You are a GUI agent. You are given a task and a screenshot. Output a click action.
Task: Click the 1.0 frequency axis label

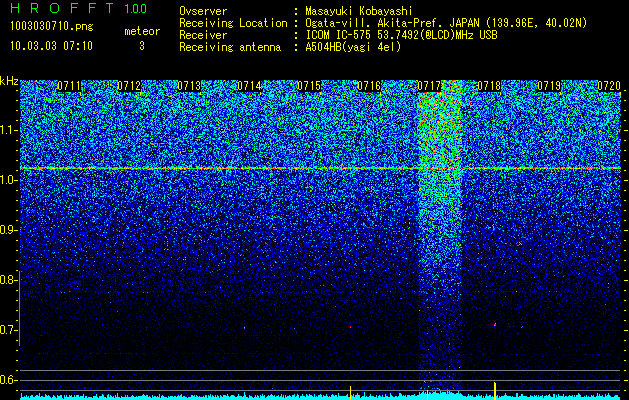click(x=7, y=181)
